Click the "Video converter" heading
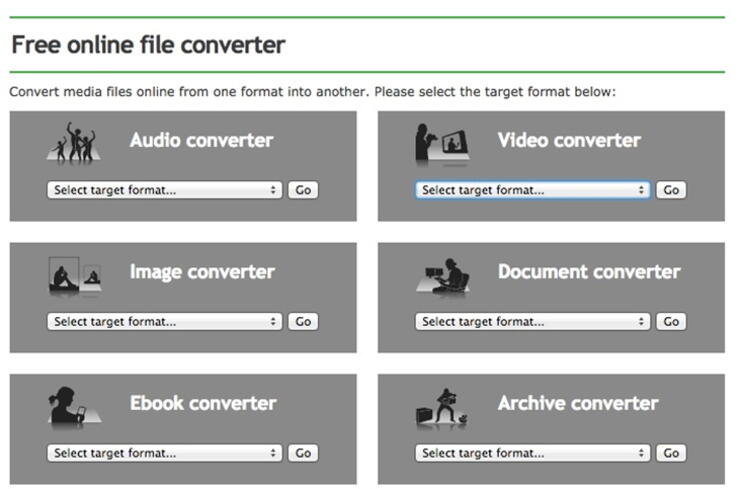740x489 pixels. coord(569,140)
